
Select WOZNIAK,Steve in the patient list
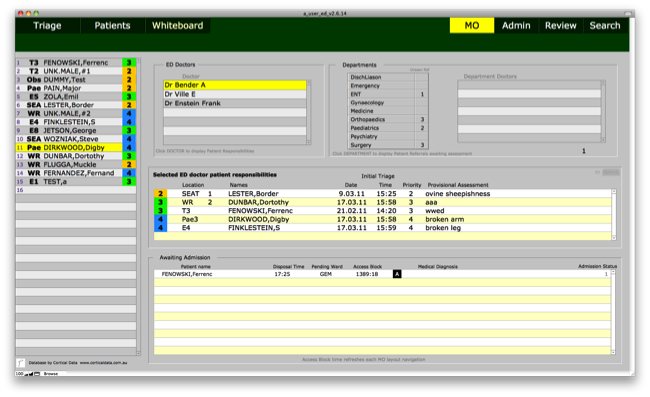point(76,139)
